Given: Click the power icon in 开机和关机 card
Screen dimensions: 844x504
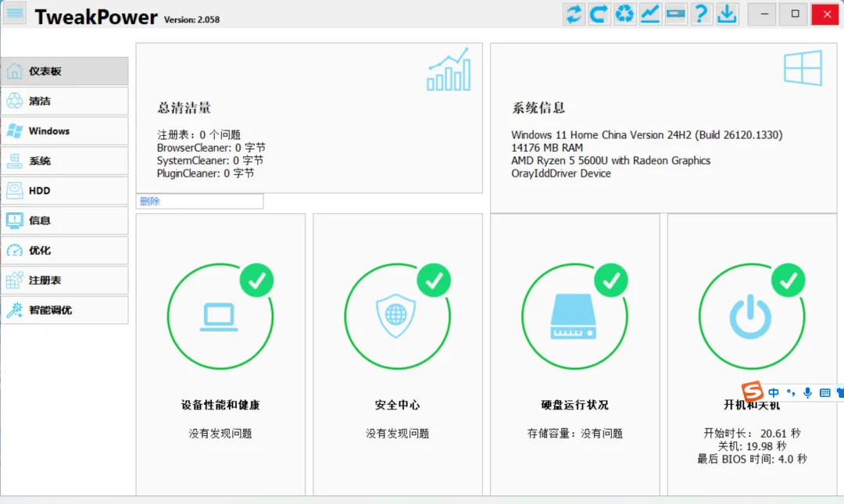Looking at the screenshot, I should click(750, 318).
